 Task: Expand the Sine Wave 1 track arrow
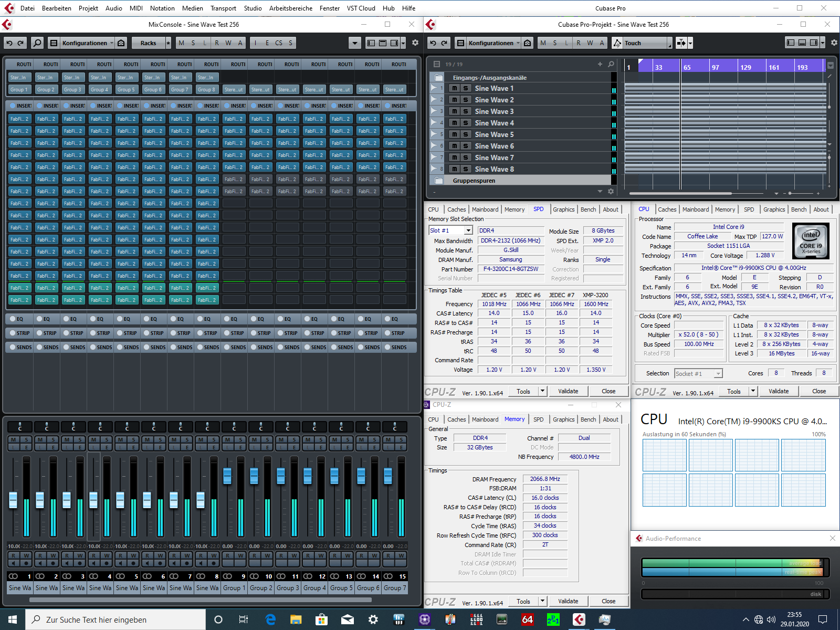(434, 88)
